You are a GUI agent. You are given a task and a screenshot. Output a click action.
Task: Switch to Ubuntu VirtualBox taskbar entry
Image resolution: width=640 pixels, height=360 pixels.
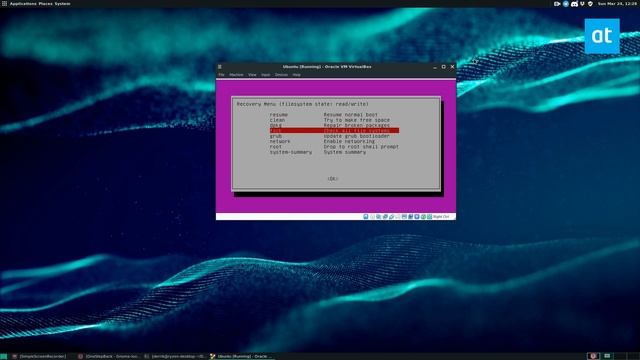(x=242, y=356)
